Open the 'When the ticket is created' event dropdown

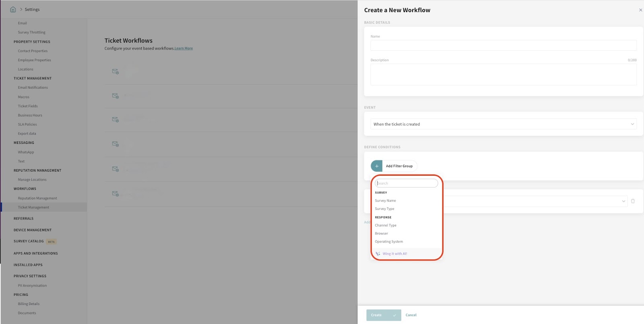point(503,124)
